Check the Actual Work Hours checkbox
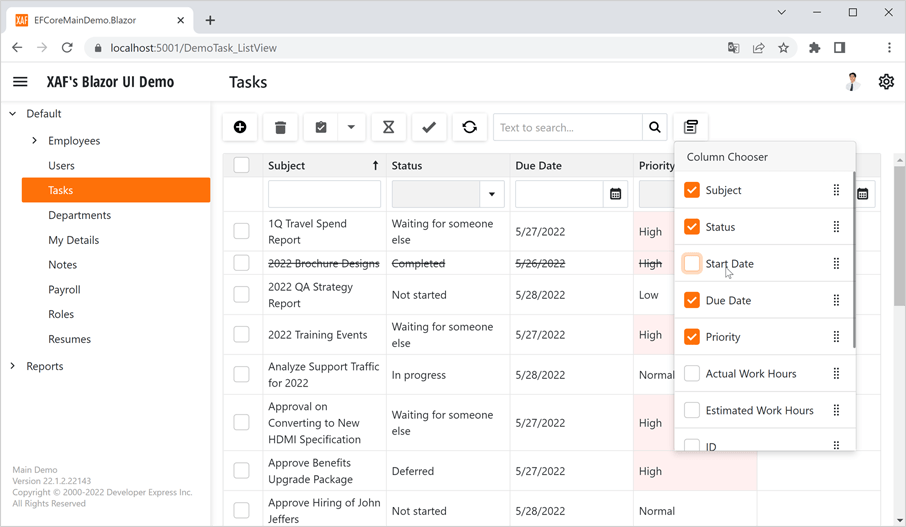Screen dimensions: 906x527 tap(692, 374)
